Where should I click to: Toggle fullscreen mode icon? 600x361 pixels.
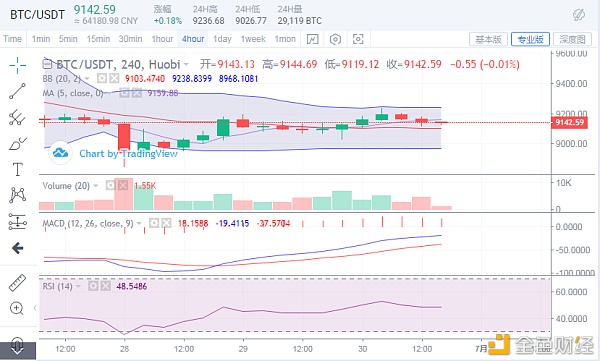pos(358,39)
